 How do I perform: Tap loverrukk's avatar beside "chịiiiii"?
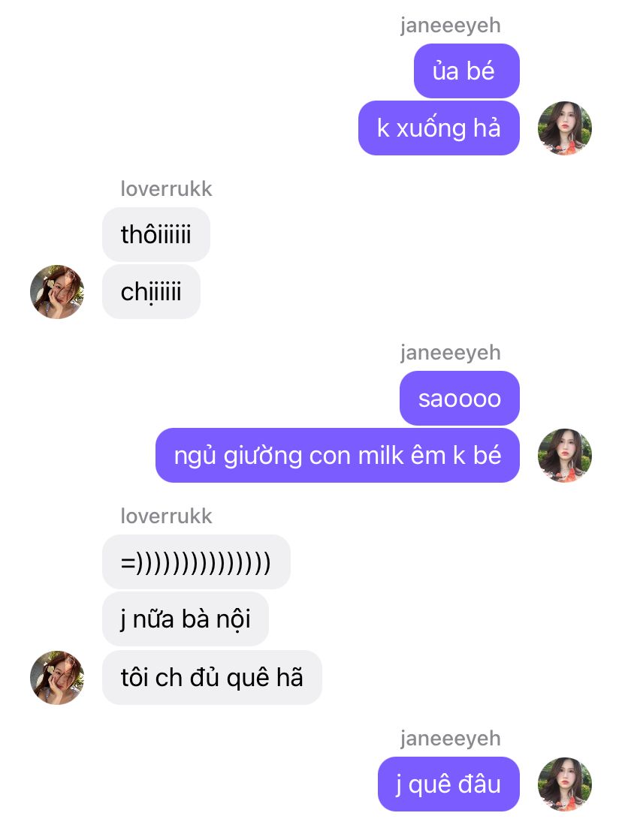click(57, 292)
